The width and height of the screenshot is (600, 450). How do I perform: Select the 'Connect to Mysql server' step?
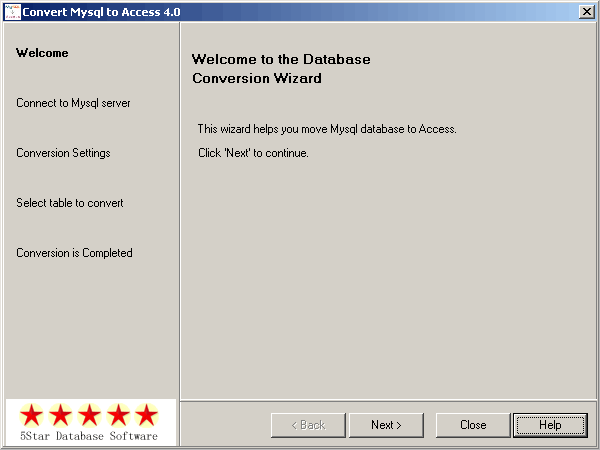coord(73,103)
